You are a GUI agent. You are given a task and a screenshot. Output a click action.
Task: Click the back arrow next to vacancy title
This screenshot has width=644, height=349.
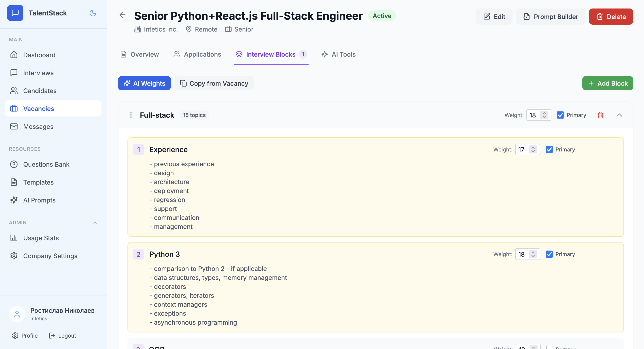point(122,15)
